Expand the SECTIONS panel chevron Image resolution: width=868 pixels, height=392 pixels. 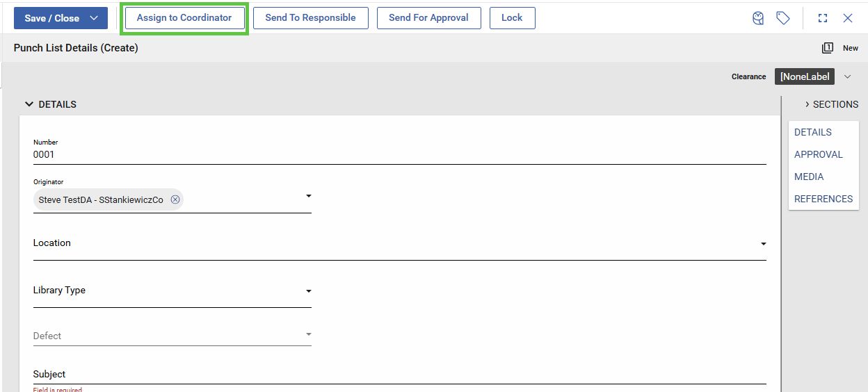pyautogui.click(x=807, y=104)
